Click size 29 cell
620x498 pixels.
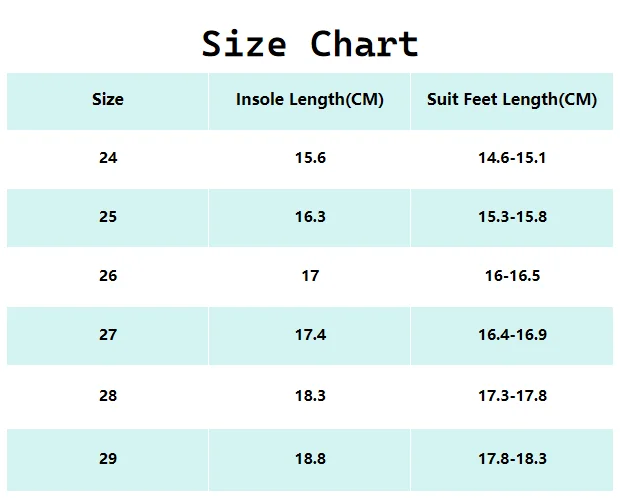point(108,459)
